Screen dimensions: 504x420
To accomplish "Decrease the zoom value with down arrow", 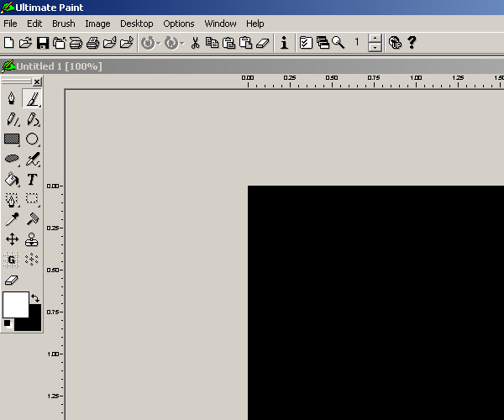I will (375, 47).
